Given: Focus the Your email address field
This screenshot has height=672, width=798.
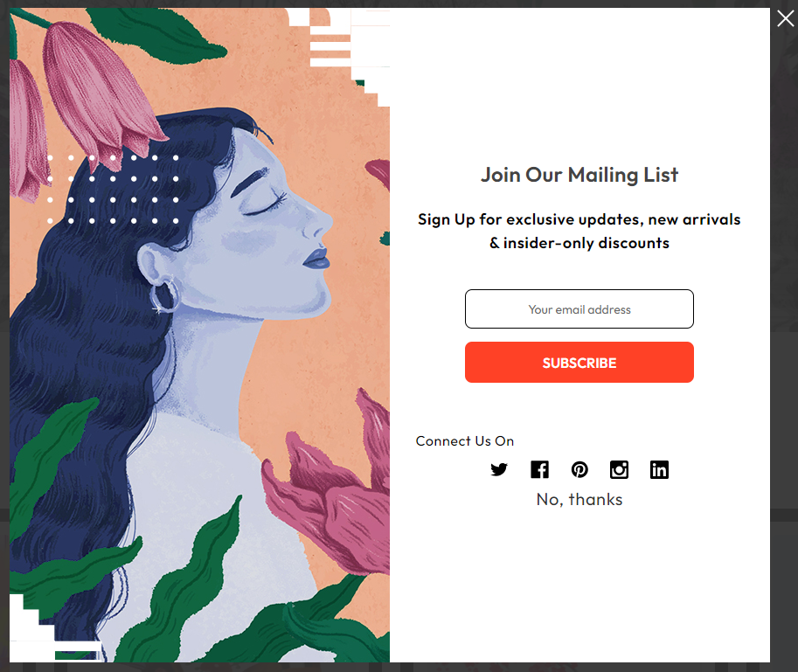Looking at the screenshot, I should (579, 308).
